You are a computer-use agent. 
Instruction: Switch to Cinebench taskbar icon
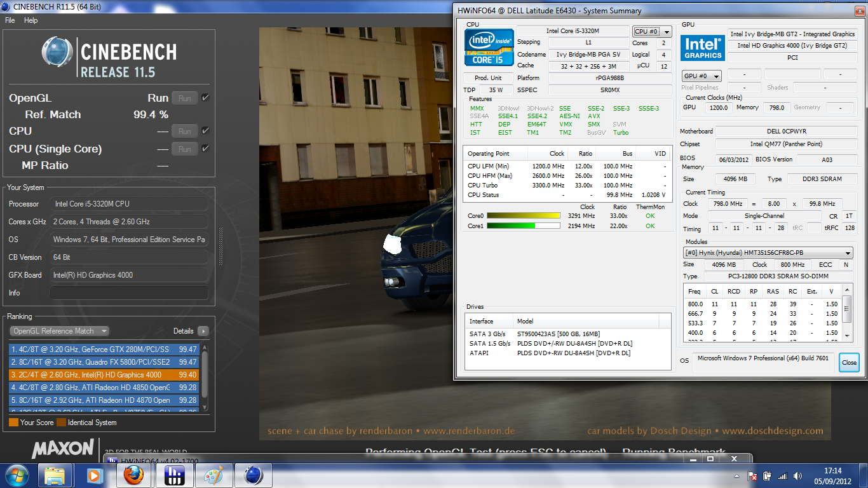(252, 475)
